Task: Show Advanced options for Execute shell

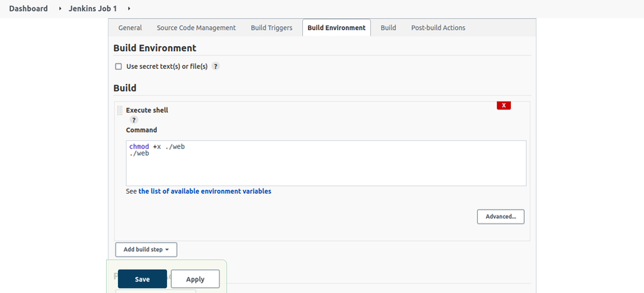Action: pyautogui.click(x=501, y=217)
